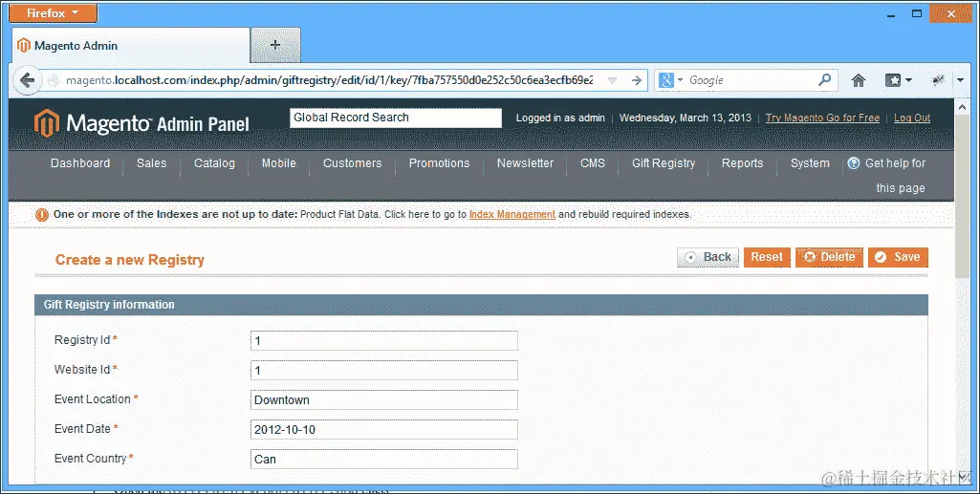Viewport: 980px width, 494px height.
Task: Click the Event Country field
Action: 383,459
